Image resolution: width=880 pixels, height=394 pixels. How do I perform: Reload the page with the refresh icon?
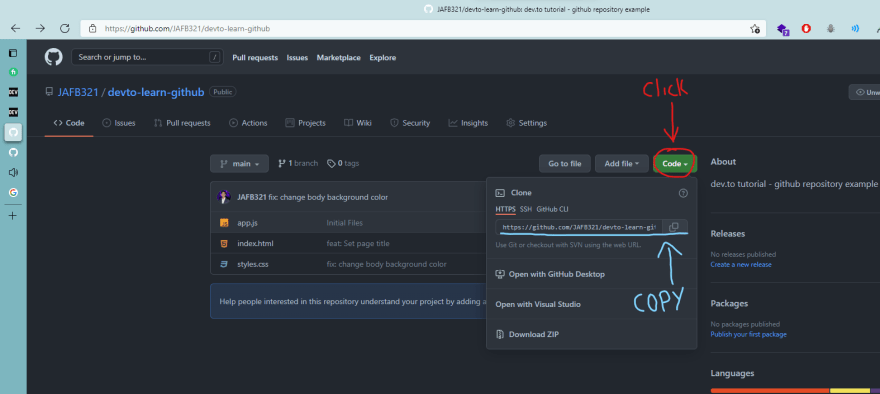(65, 29)
